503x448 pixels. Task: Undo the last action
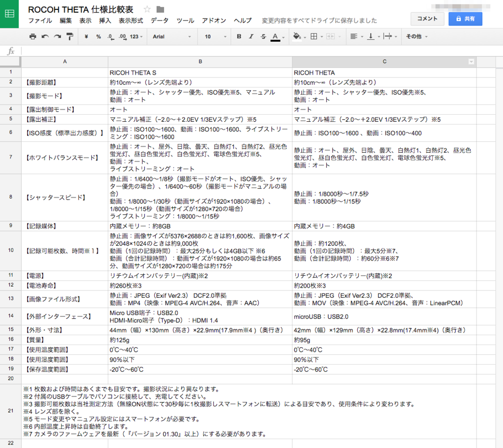click(45, 36)
